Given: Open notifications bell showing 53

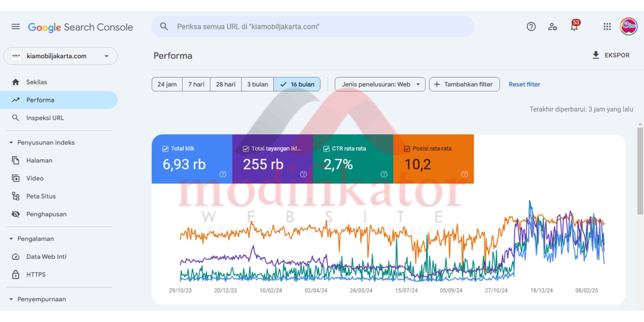Looking at the screenshot, I should coord(575,26).
